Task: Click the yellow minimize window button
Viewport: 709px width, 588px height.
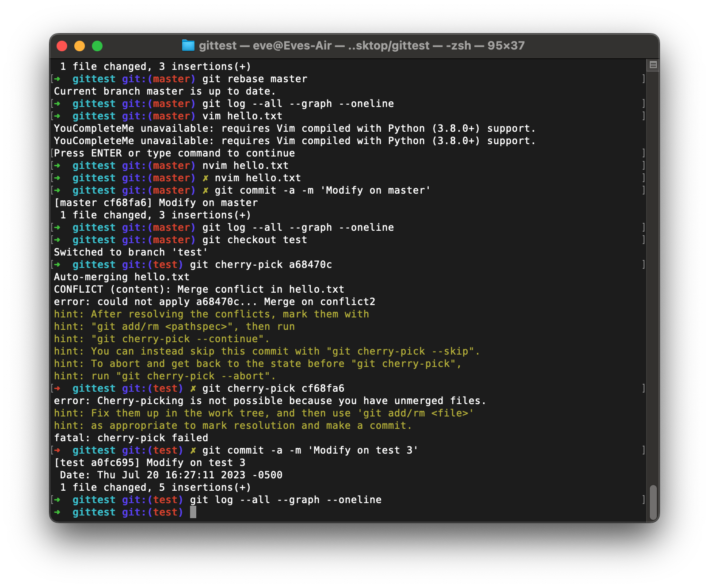Action: [x=80, y=46]
